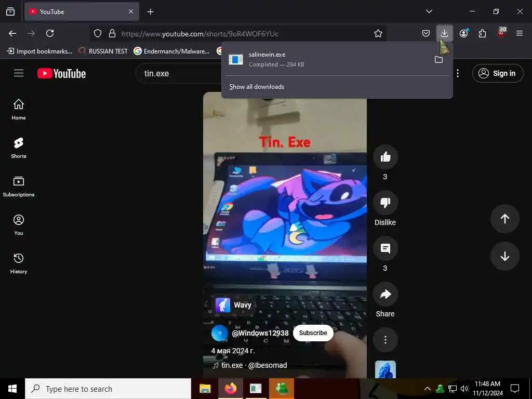Open File Explorer from taskbar

(205, 389)
